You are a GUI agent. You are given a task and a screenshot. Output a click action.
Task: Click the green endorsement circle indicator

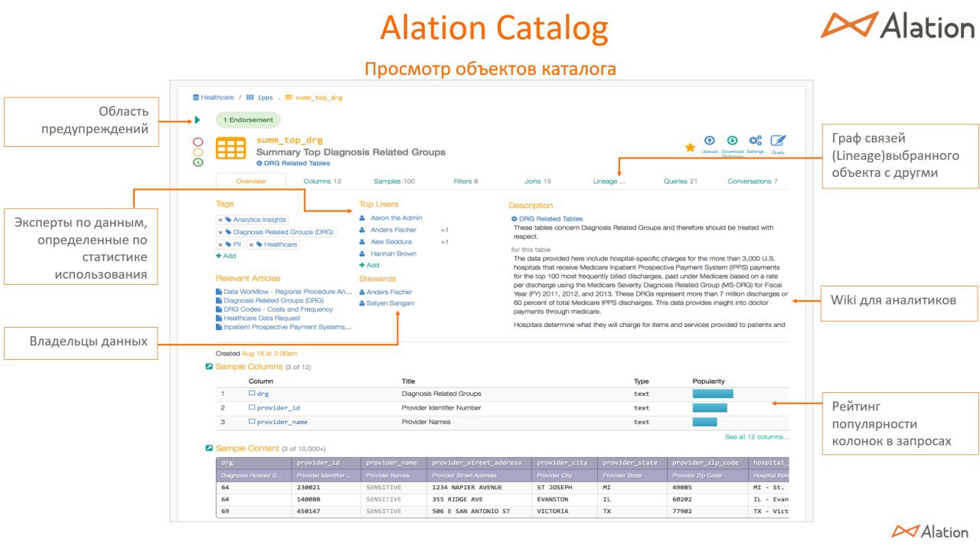click(198, 162)
